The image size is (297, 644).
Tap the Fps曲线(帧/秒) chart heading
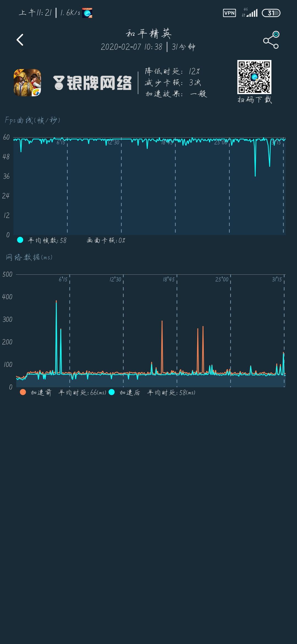[32, 120]
